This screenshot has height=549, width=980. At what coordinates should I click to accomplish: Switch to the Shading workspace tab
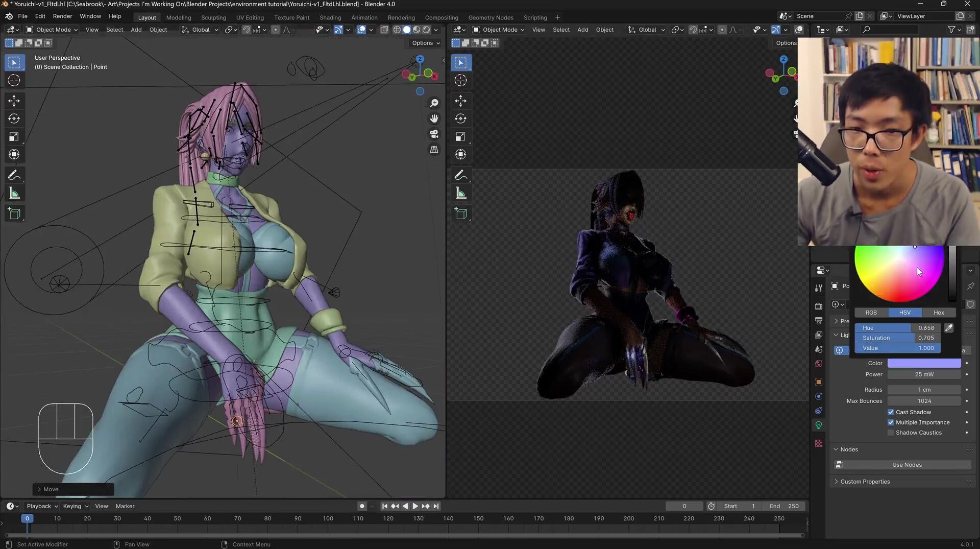coord(330,17)
